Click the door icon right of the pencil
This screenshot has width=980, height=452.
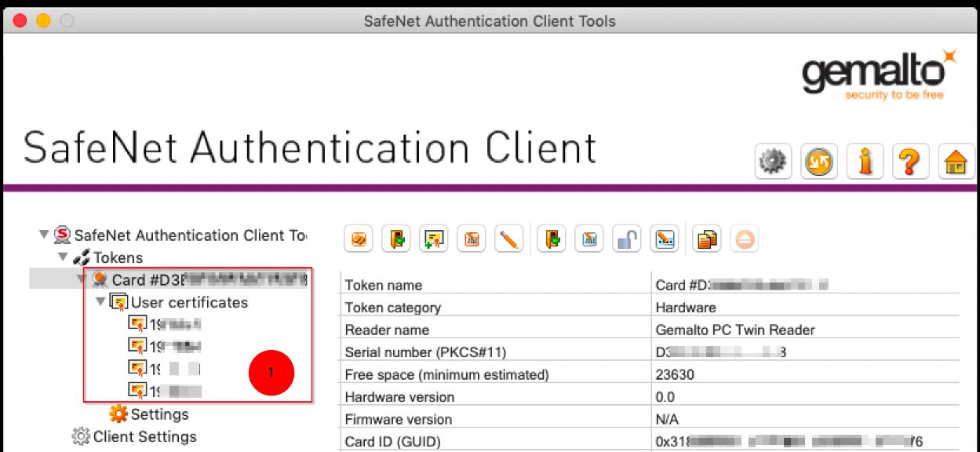(x=552, y=239)
